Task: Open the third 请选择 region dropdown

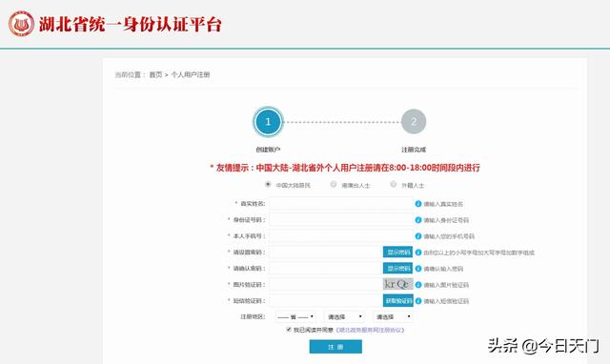Action: pyautogui.click(x=393, y=317)
